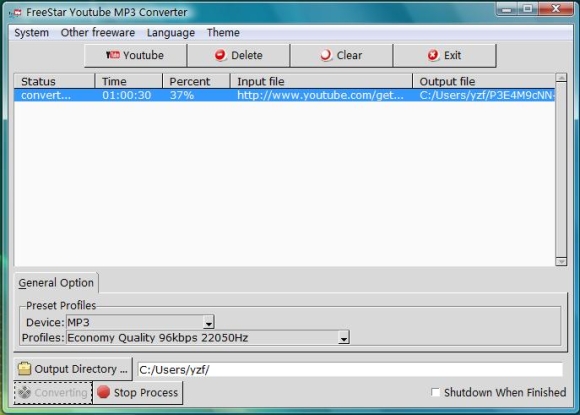The height and width of the screenshot is (415, 580).
Task: Click the Clear toolbar button
Action: (341, 55)
